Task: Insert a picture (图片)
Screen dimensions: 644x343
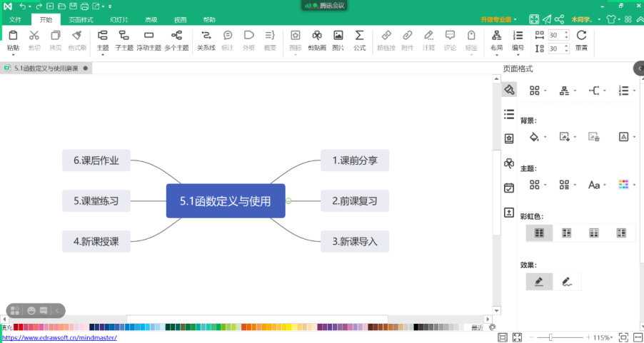Action: tap(338, 35)
